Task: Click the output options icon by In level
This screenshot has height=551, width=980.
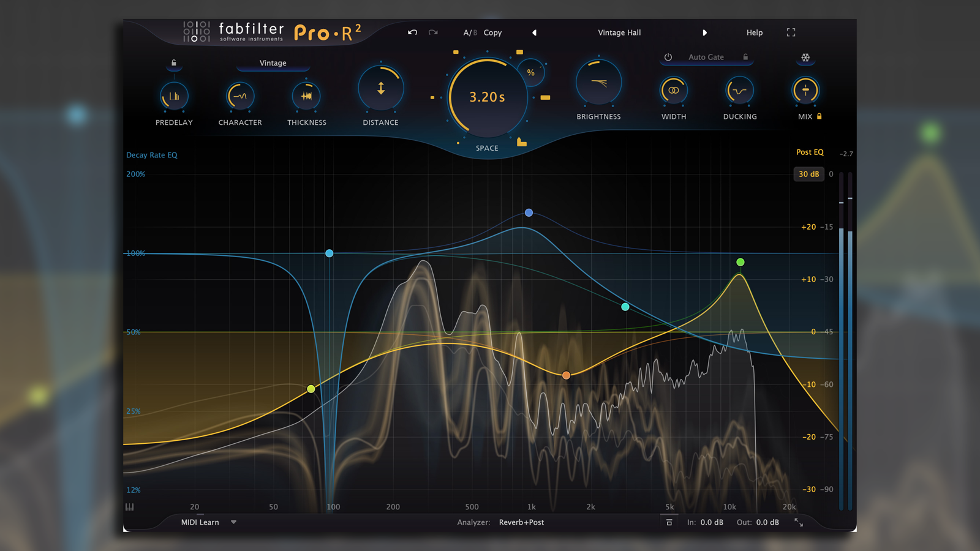Action: pyautogui.click(x=669, y=522)
